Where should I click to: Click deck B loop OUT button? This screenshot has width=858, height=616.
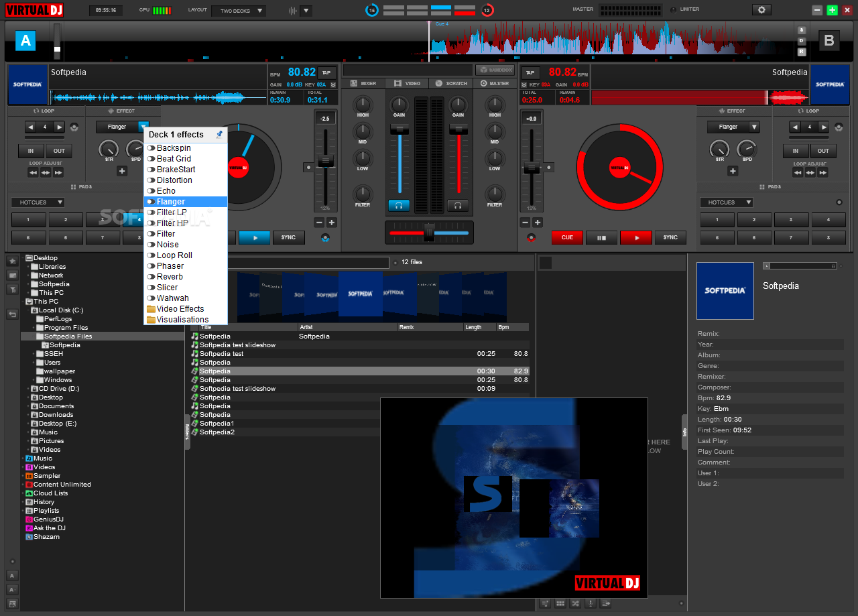(x=823, y=151)
